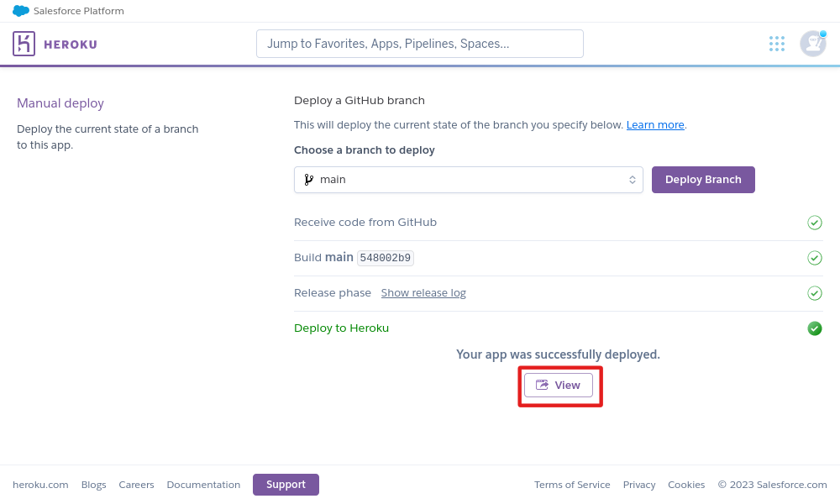This screenshot has height=504, width=840.
Task: Open the Documentation footer link
Action: [203, 485]
